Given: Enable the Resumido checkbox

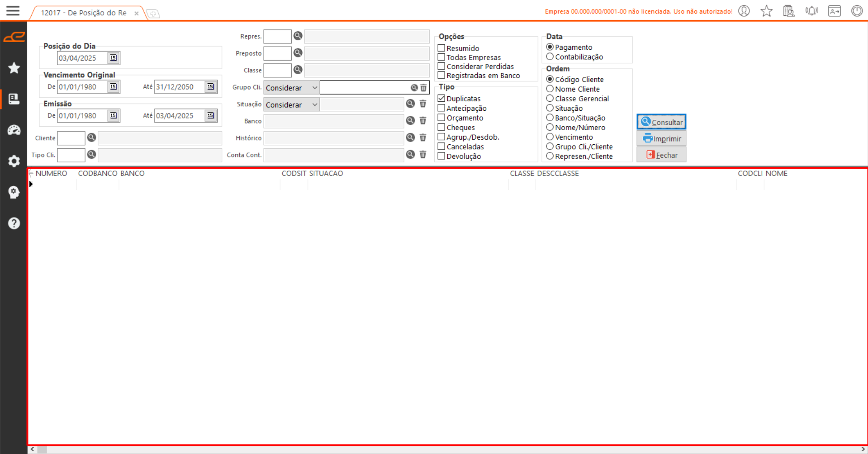Looking at the screenshot, I should 441,48.
